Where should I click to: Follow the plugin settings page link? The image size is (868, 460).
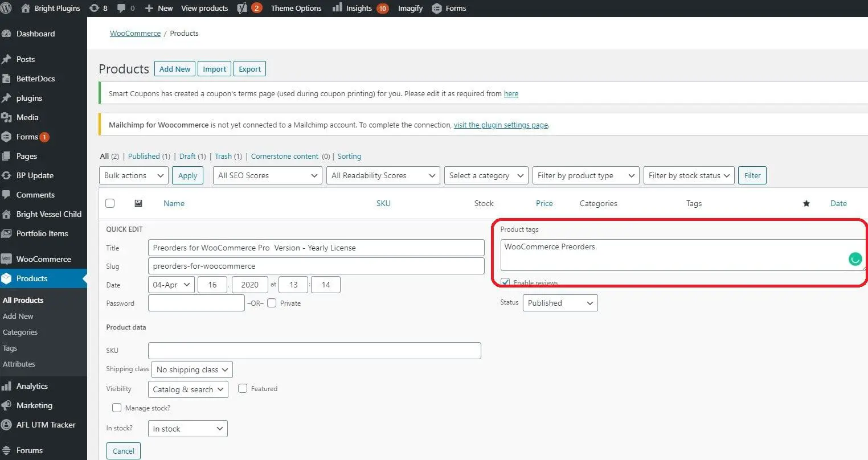[x=500, y=125]
